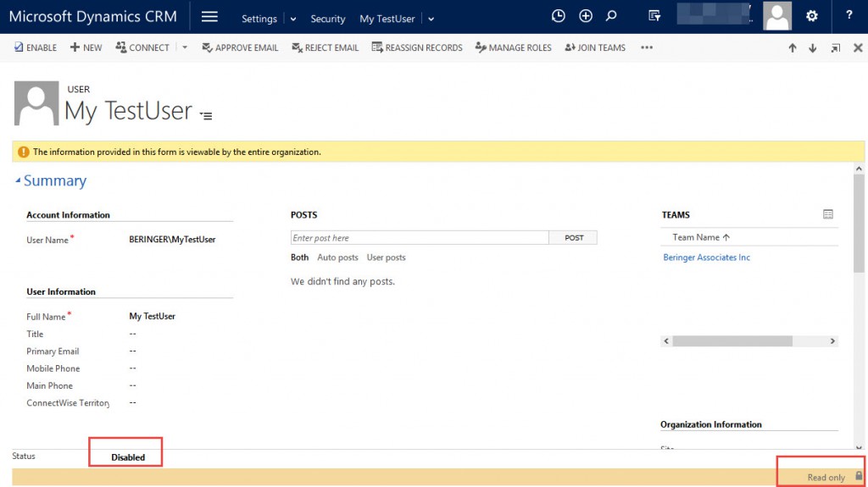Sort by Team Name column header
Screen dimensions: 868x487
coord(701,237)
